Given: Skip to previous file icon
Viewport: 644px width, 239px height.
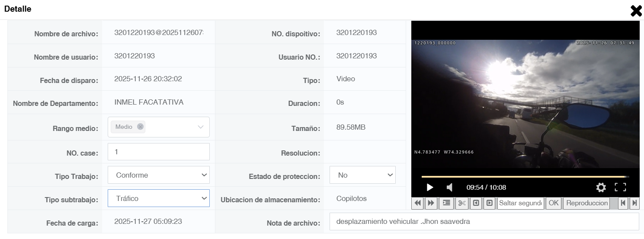Looking at the screenshot, I should (x=623, y=203).
